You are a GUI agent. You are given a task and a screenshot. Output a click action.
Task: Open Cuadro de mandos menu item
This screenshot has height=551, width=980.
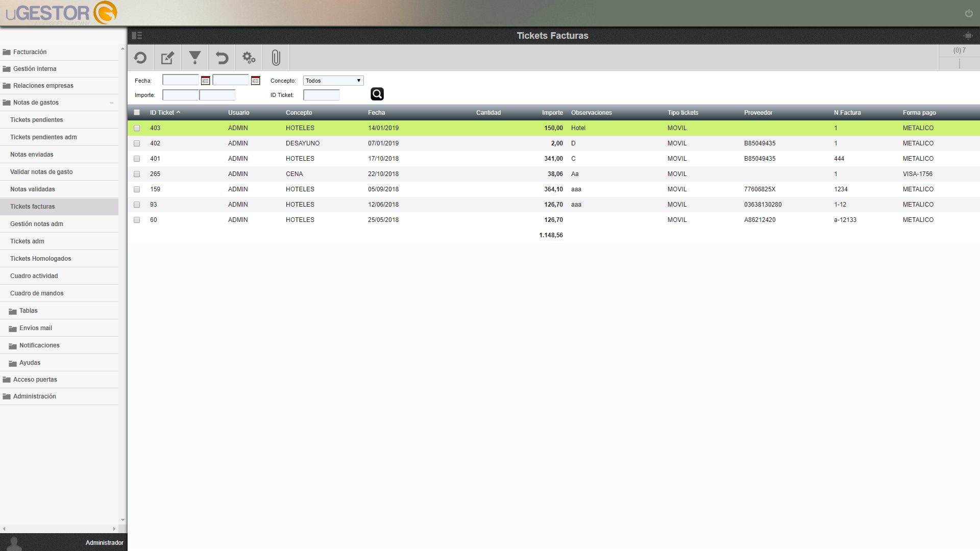point(59,293)
